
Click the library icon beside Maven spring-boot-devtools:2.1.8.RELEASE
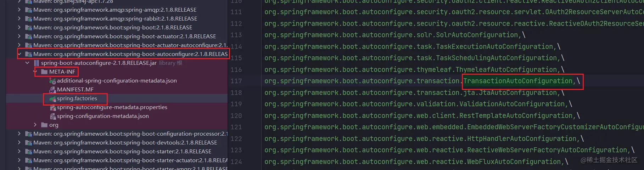pyautogui.click(x=28, y=143)
